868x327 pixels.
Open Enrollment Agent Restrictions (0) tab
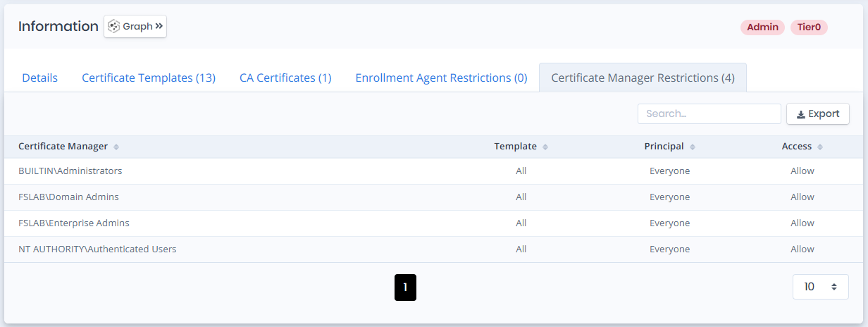pos(441,78)
